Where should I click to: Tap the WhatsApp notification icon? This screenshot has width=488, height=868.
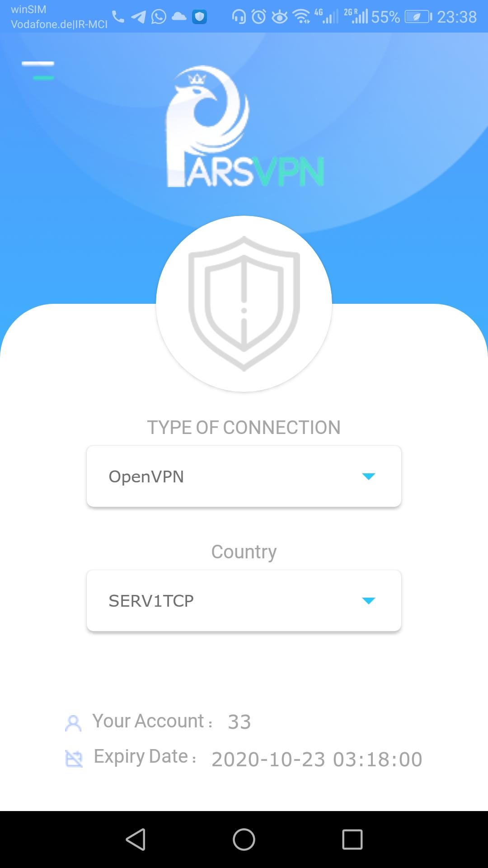click(159, 17)
